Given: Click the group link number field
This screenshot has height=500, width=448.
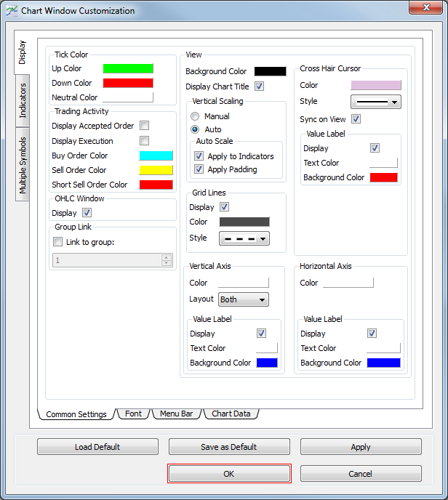Looking at the screenshot, I should 107,260.
